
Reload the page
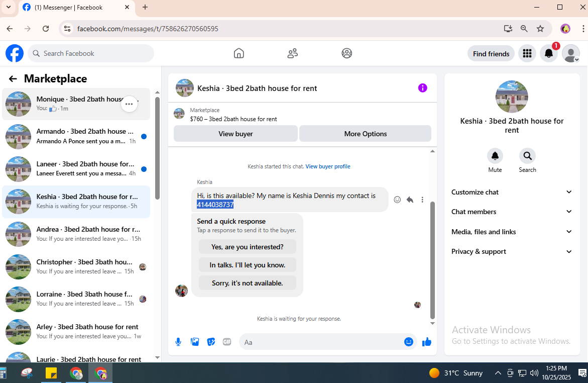(x=46, y=29)
